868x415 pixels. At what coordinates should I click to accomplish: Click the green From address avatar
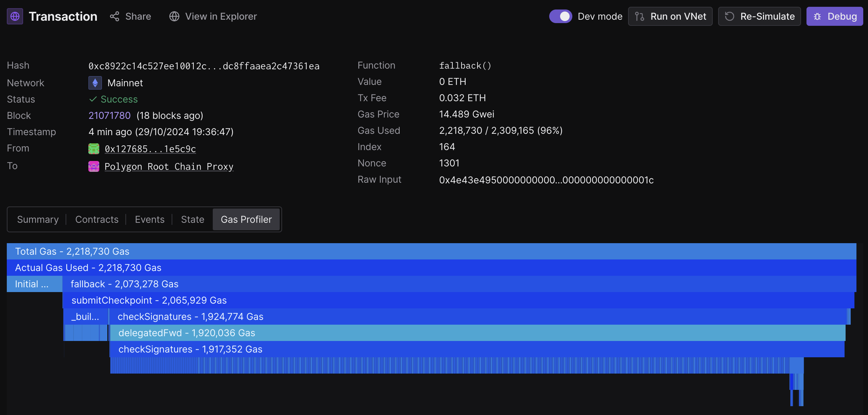[x=94, y=149]
